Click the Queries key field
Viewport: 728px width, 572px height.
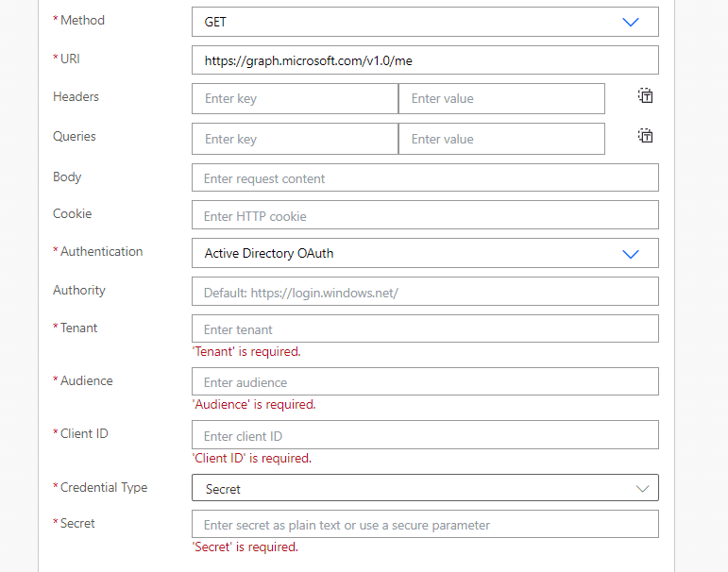pyautogui.click(x=295, y=139)
